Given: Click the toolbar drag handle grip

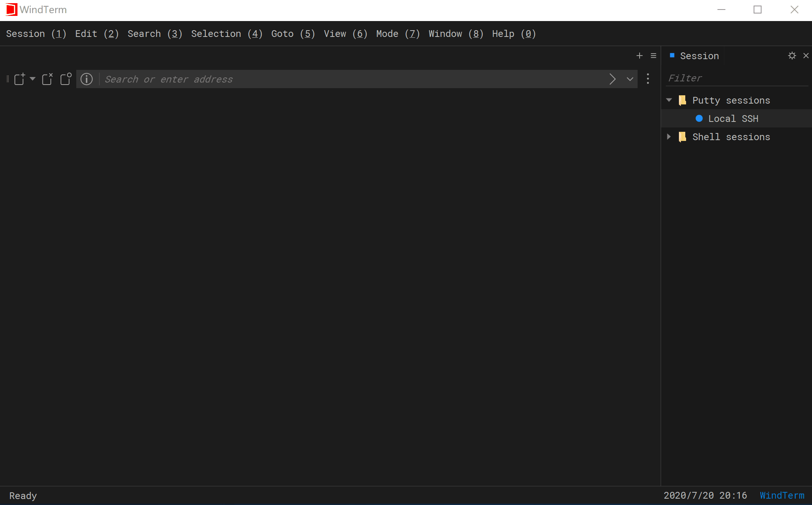Looking at the screenshot, I should click(8, 79).
